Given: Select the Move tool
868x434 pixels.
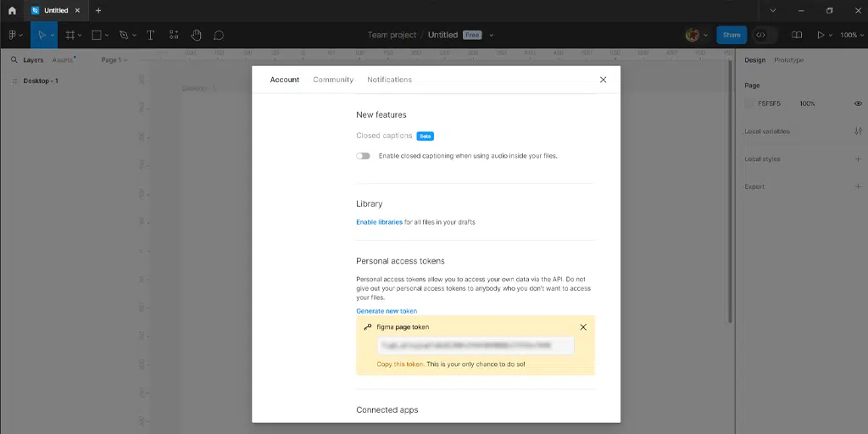Looking at the screenshot, I should click(x=42, y=35).
